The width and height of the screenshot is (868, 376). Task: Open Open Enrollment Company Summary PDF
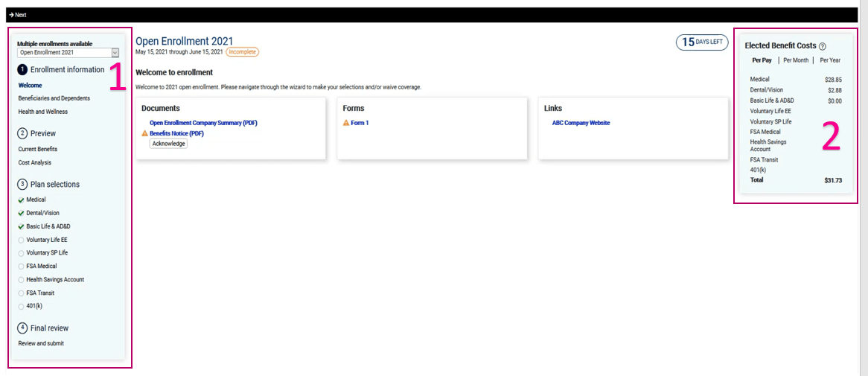pos(203,123)
